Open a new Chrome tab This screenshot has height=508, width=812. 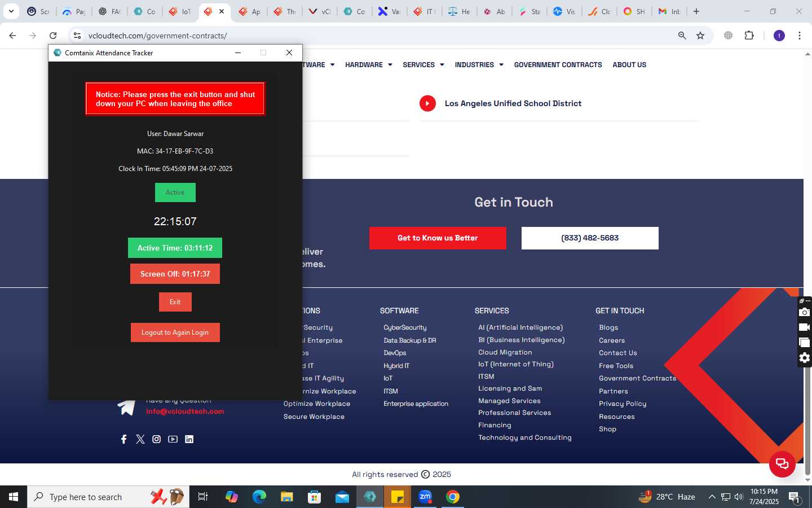(x=696, y=11)
